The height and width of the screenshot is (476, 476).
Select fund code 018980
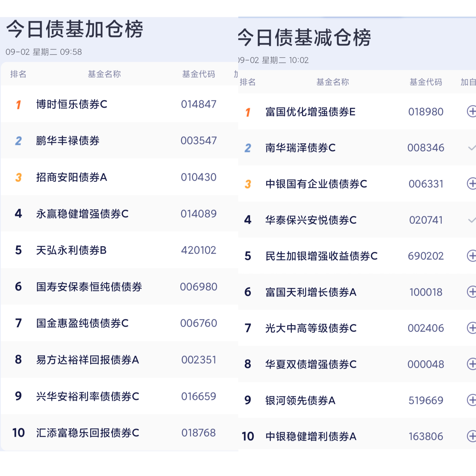coord(426,112)
